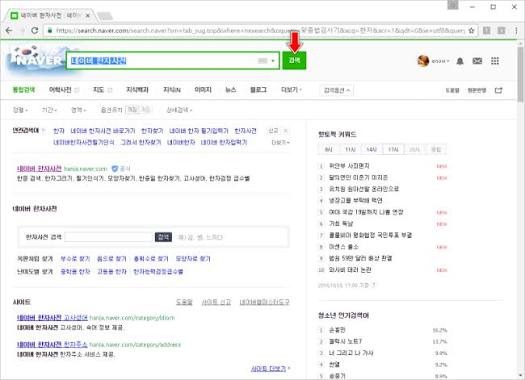Bookmark the page with the star icon
Screen dimensions: 525x380
point(471,30)
